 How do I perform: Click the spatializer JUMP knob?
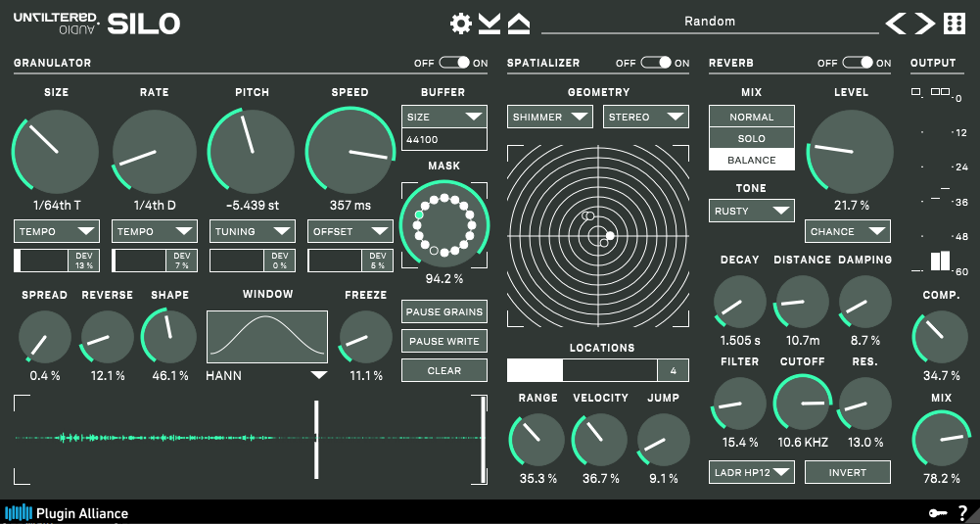[663, 439]
